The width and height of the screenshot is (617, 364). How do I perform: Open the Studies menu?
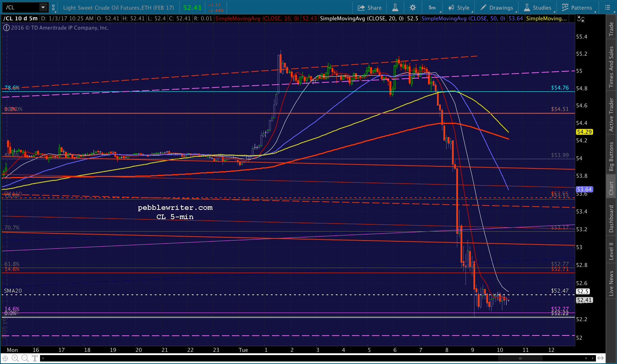click(538, 7)
